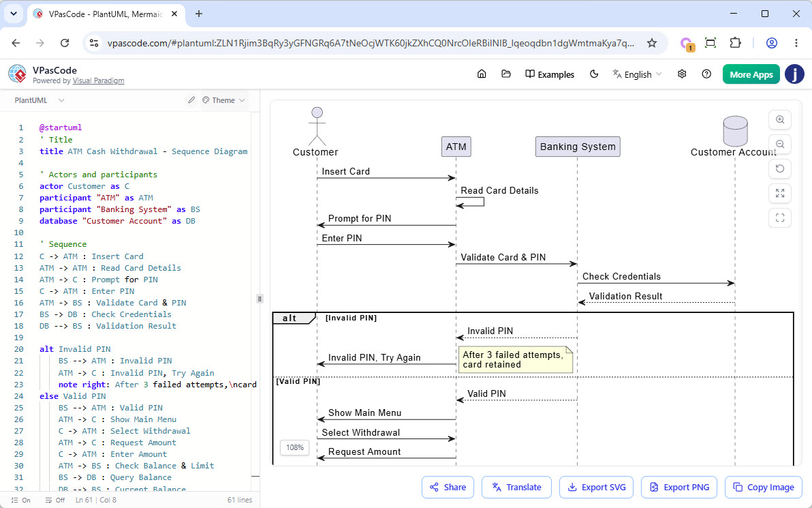Click the ATM participant box in diagram
Viewport: 812px width, 508px height.
click(456, 147)
